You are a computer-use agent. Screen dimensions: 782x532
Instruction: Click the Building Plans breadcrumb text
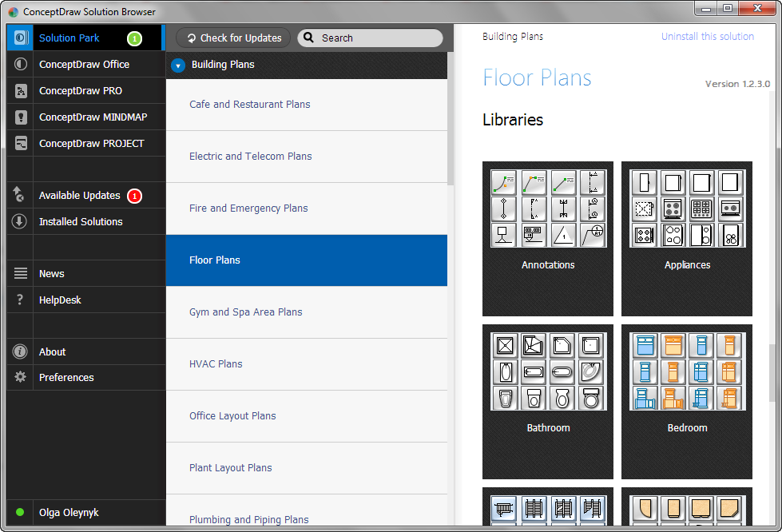click(x=513, y=37)
